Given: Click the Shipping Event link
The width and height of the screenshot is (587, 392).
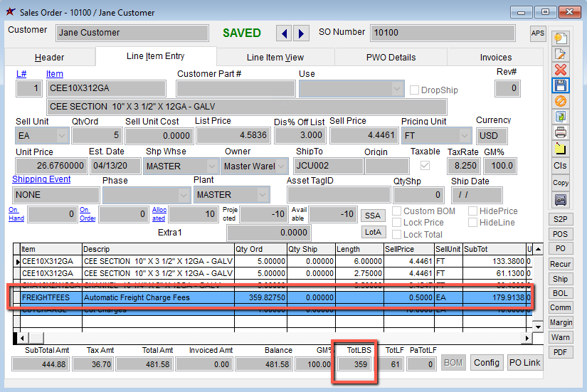Looking at the screenshot, I should click(x=41, y=179).
